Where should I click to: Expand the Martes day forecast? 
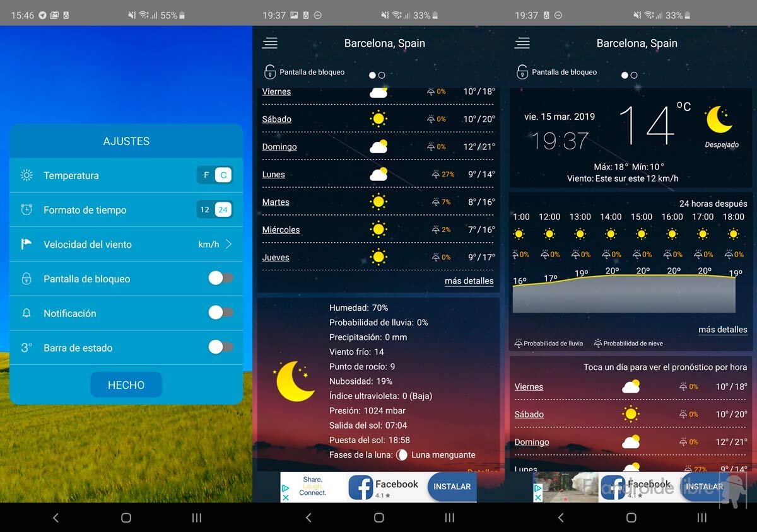(276, 202)
